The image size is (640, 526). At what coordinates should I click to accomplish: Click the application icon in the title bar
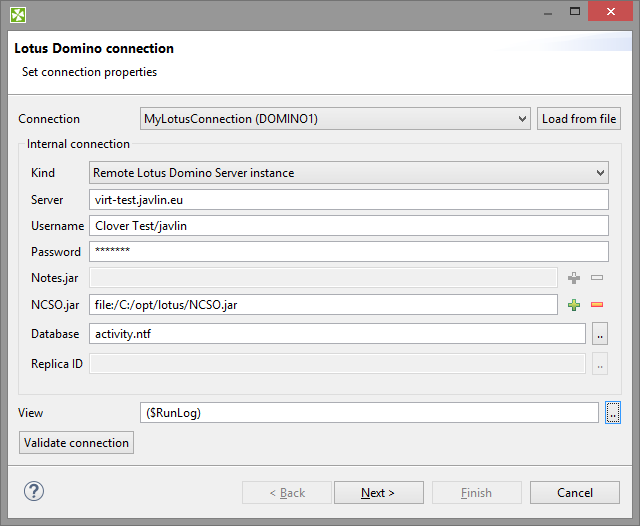[x=18, y=15]
